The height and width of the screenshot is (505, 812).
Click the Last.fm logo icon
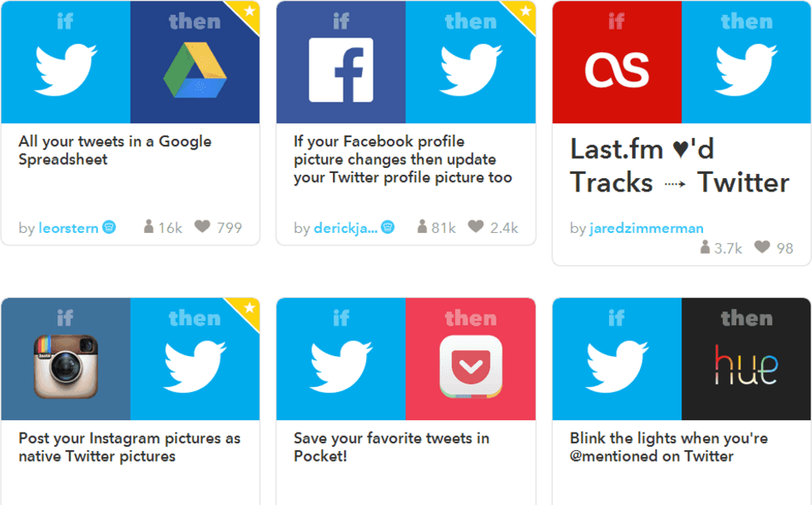click(x=616, y=70)
